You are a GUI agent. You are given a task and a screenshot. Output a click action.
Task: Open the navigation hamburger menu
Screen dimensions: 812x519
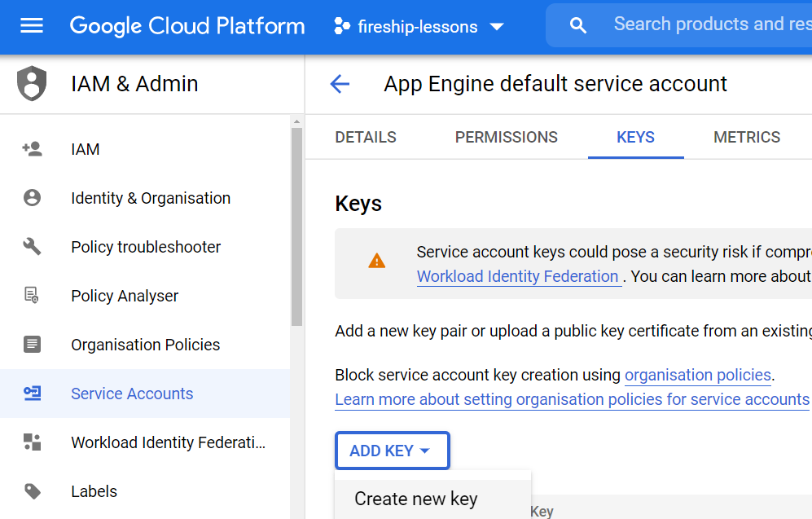pos(32,24)
